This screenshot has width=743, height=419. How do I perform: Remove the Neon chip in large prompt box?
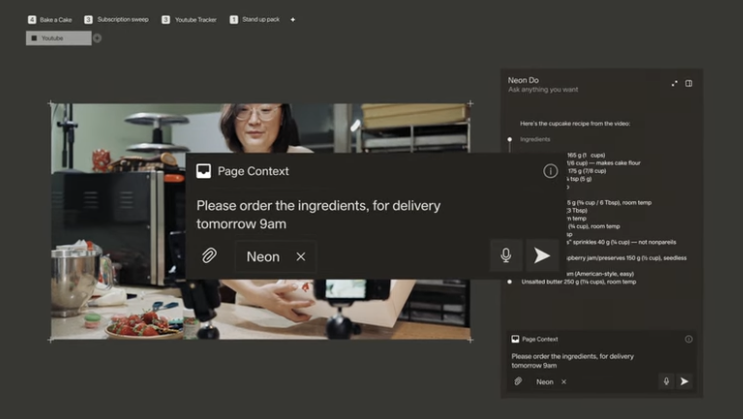pos(300,257)
